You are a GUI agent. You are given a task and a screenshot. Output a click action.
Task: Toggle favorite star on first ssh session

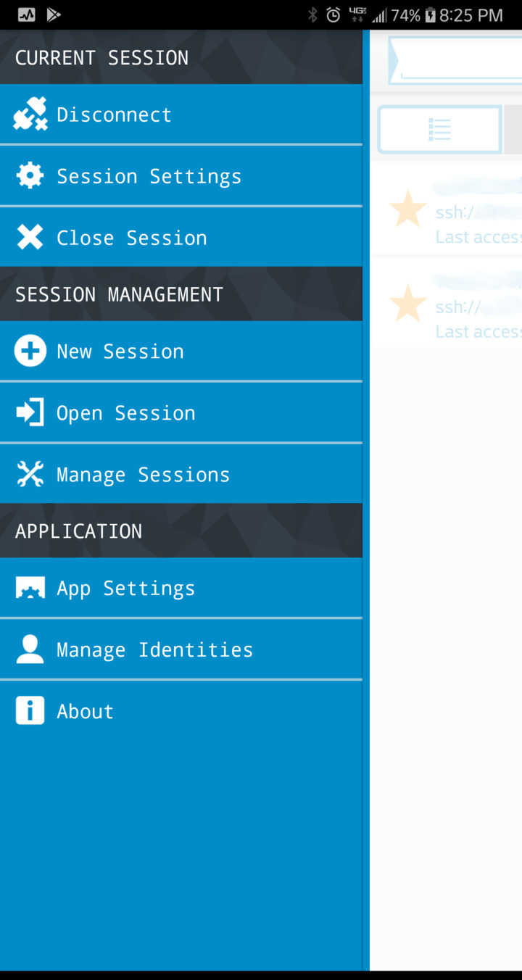pos(408,209)
